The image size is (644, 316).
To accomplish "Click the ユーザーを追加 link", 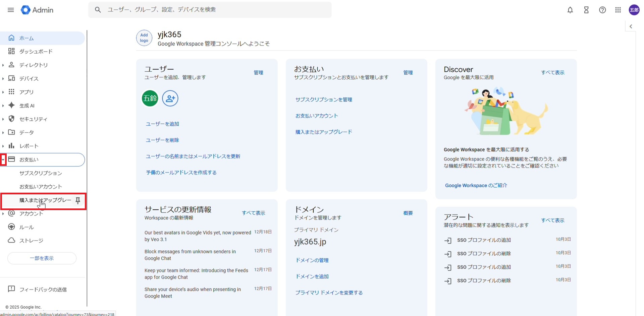I will point(162,124).
